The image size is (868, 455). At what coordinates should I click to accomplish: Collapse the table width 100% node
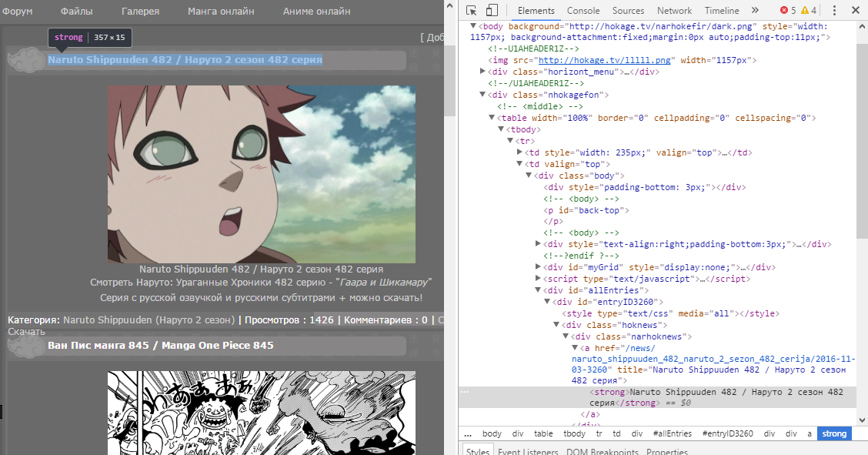coord(492,118)
